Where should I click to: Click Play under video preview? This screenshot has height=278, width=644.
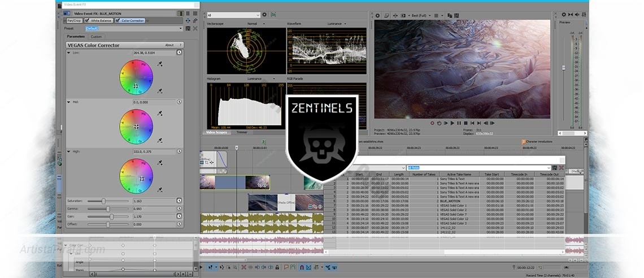[452, 123]
